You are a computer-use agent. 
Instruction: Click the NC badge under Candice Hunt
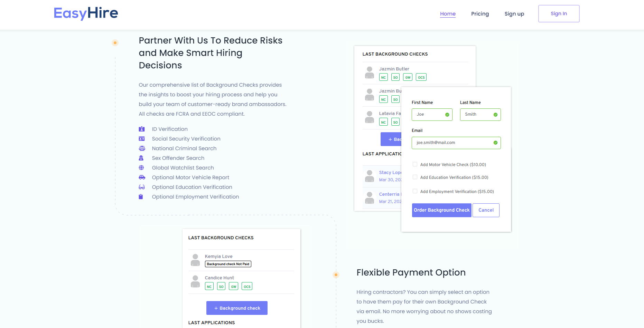209,287
